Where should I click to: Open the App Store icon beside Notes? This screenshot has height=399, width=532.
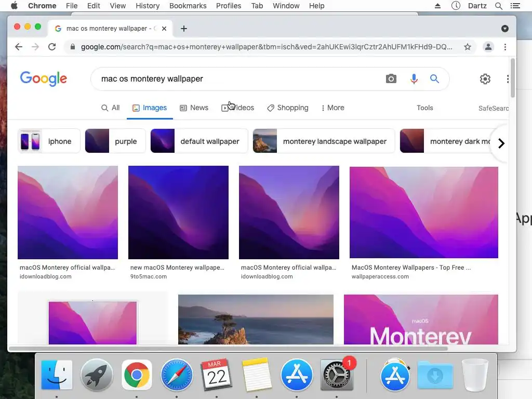pos(297,375)
